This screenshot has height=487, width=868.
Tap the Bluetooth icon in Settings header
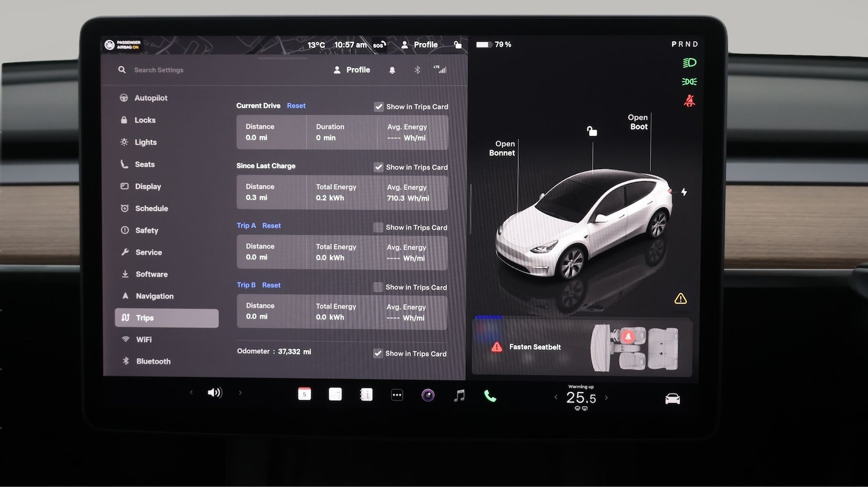(418, 69)
